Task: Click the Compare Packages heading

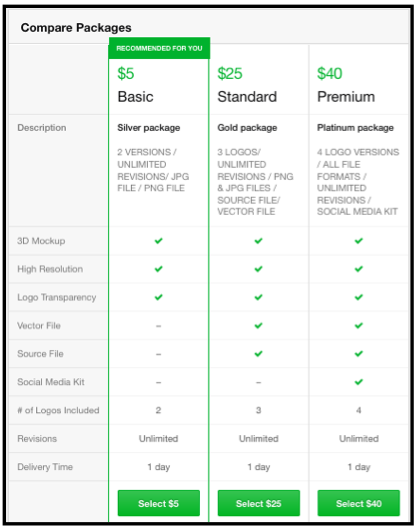Action: (76, 28)
